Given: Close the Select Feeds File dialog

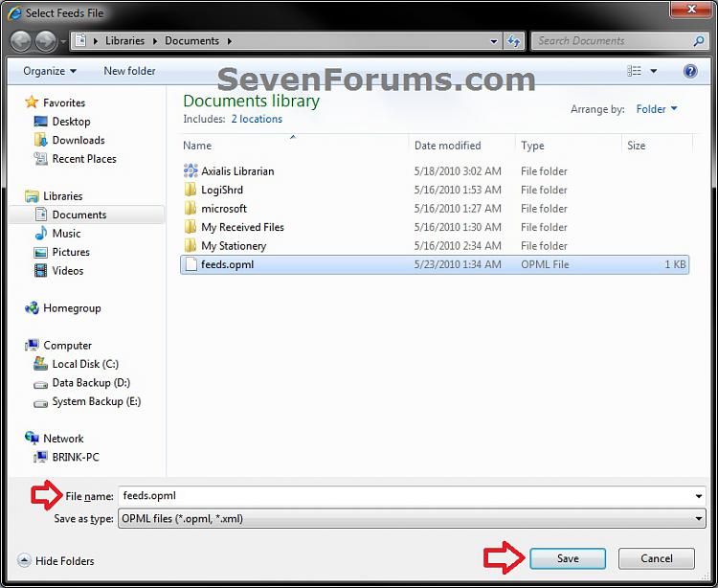Looking at the screenshot, I should pos(691,10).
